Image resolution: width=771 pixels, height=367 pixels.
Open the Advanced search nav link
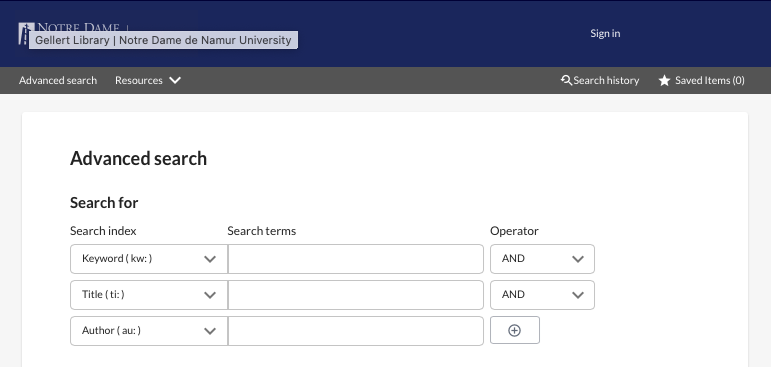(x=58, y=80)
